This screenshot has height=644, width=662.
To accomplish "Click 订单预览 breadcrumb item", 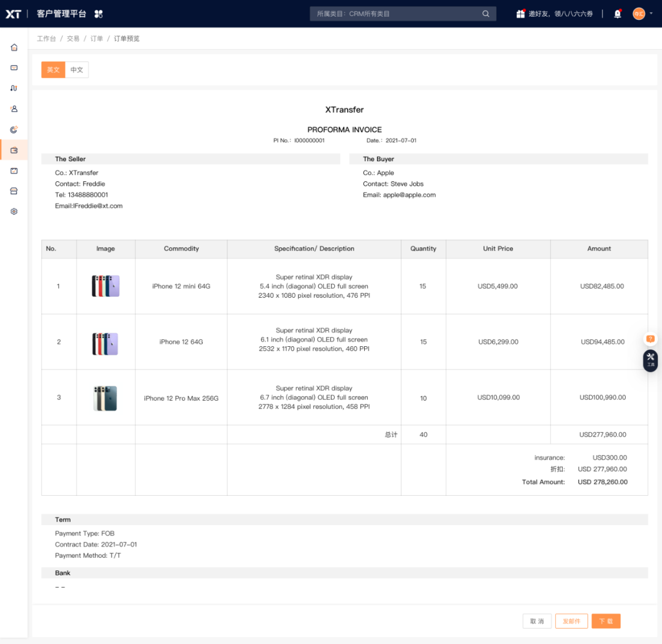I will pyautogui.click(x=127, y=39).
